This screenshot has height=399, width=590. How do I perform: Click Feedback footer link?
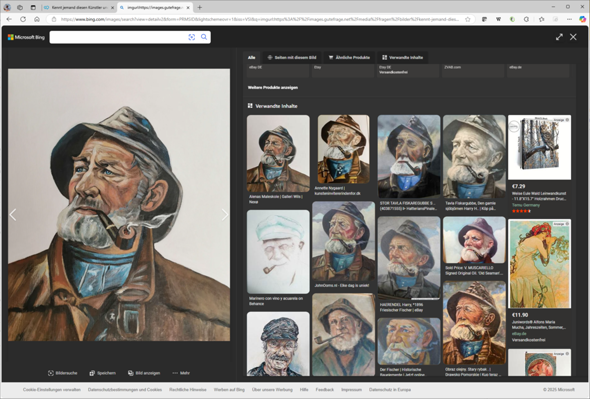(x=325, y=390)
